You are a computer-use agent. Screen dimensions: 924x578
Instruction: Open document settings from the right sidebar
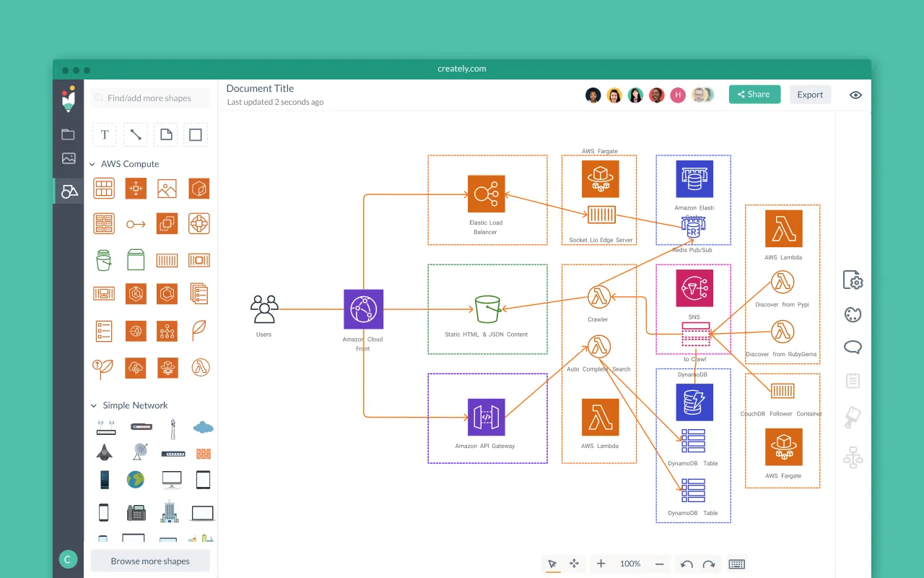pyautogui.click(x=853, y=280)
